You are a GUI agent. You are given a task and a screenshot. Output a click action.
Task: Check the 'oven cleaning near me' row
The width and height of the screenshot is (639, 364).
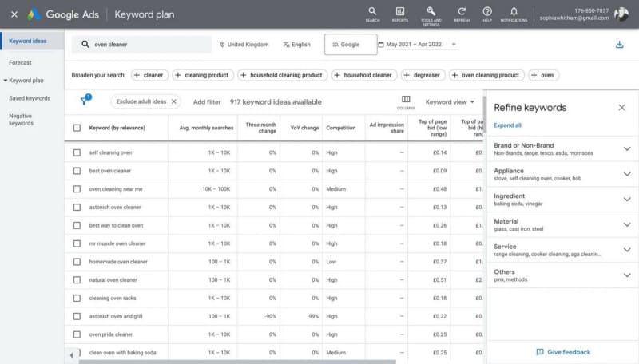point(77,189)
